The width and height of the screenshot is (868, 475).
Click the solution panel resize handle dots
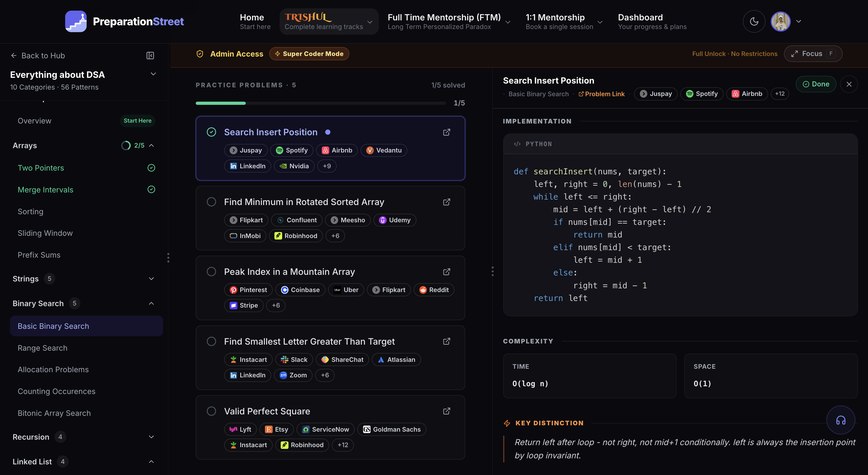coord(492,271)
